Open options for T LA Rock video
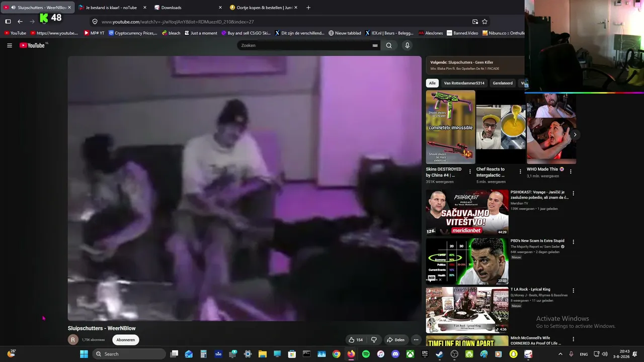Viewport: 644px width, 362px height. 573,291
